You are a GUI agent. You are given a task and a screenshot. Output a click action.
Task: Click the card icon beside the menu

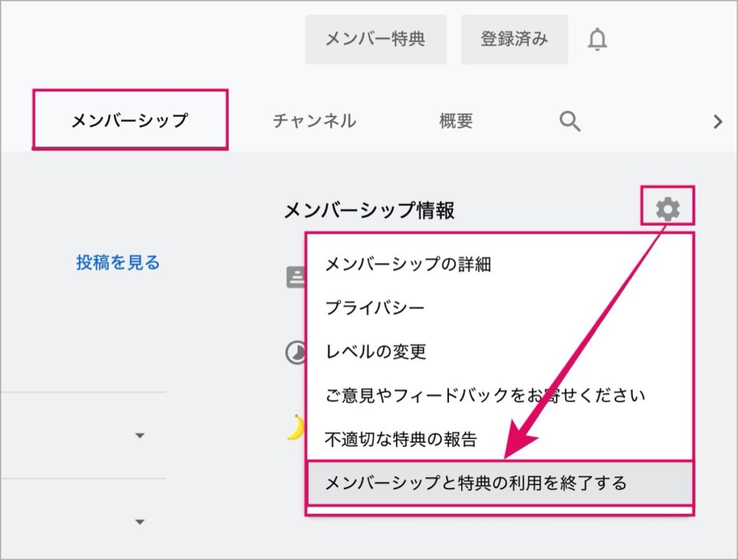296,277
